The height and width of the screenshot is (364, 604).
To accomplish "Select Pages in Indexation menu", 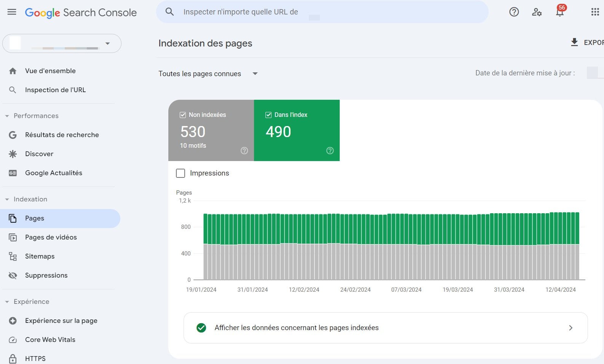I will 60,219.
